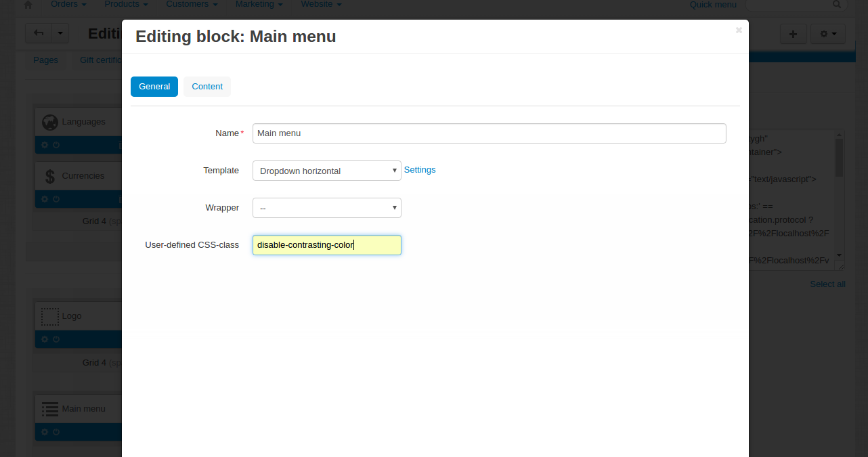
Task: Click the search magnifier icon
Action: click(x=837, y=4)
